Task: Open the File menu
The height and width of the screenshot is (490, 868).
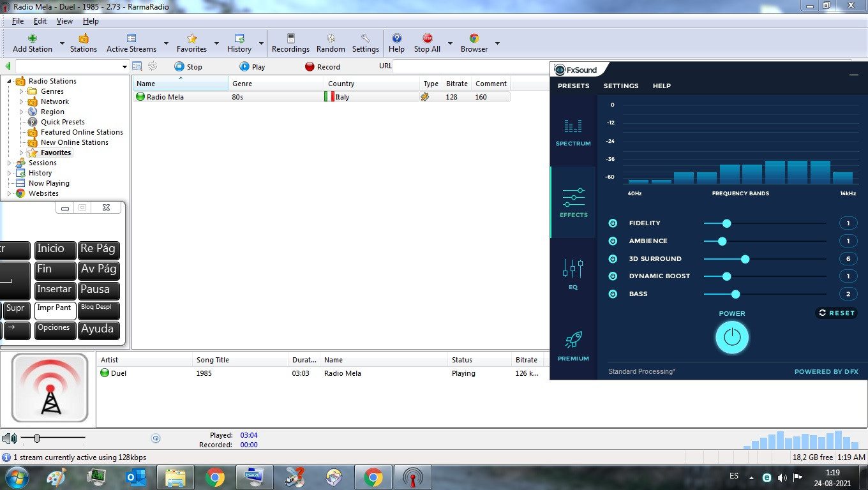Action: point(18,21)
